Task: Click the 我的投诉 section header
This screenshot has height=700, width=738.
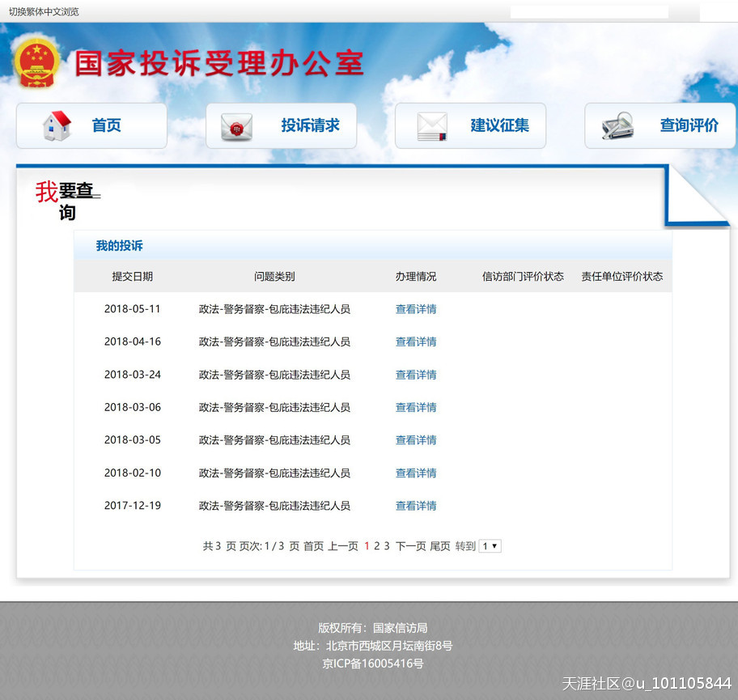Action: [x=119, y=245]
